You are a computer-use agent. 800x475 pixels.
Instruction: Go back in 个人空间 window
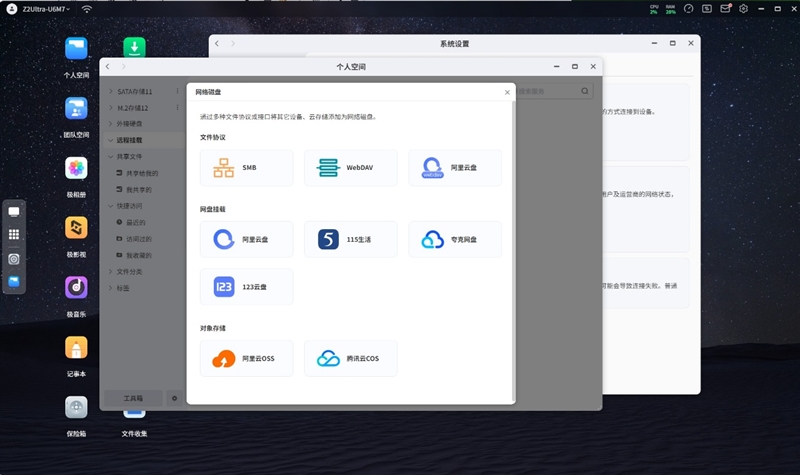click(108, 66)
